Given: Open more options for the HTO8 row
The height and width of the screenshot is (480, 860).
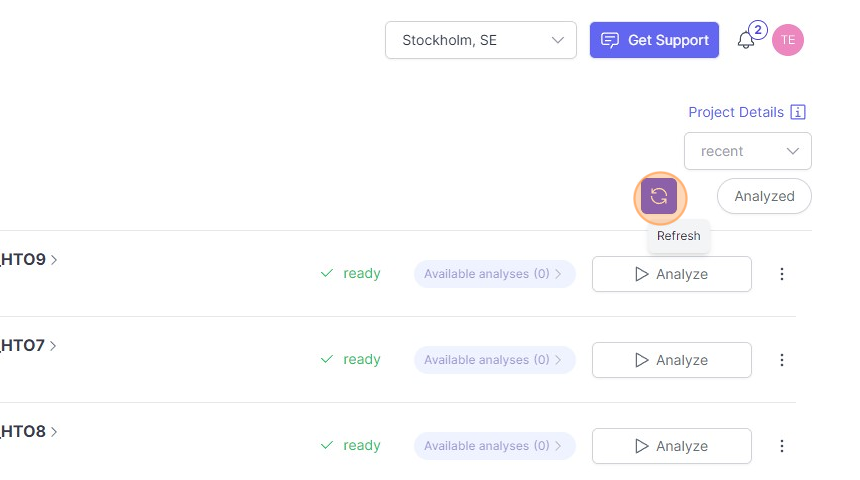Looking at the screenshot, I should click(782, 446).
